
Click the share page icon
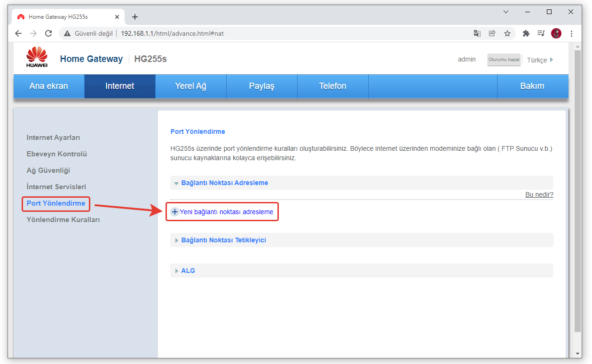tap(492, 33)
